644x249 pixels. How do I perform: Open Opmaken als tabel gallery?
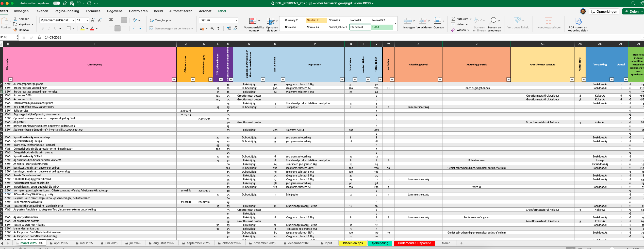click(272, 25)
